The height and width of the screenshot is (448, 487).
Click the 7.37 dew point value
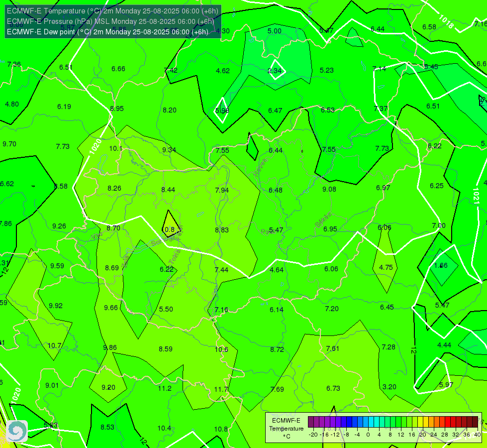point(381,109)
